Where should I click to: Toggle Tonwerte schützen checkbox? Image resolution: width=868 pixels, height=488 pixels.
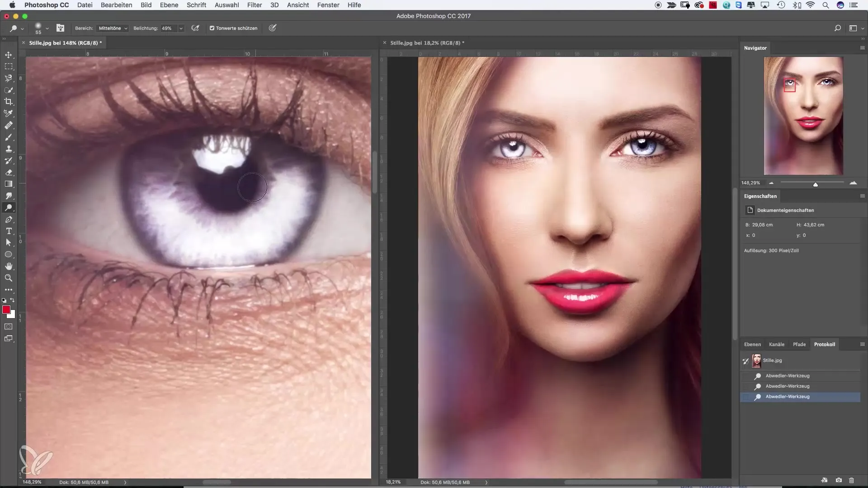(x=212, y=28)
